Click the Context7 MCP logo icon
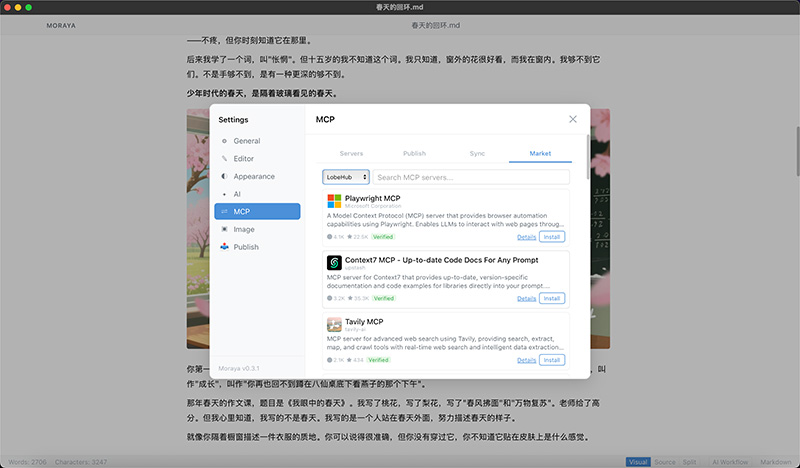This screenshot has width=800, height=468. click(x=334, y=263)
